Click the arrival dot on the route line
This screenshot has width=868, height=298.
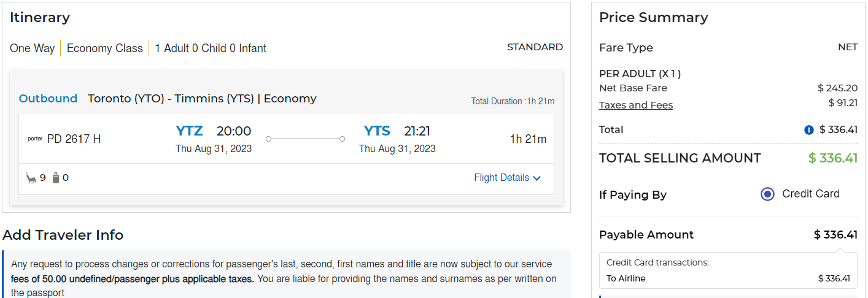[x=342, y=139]
